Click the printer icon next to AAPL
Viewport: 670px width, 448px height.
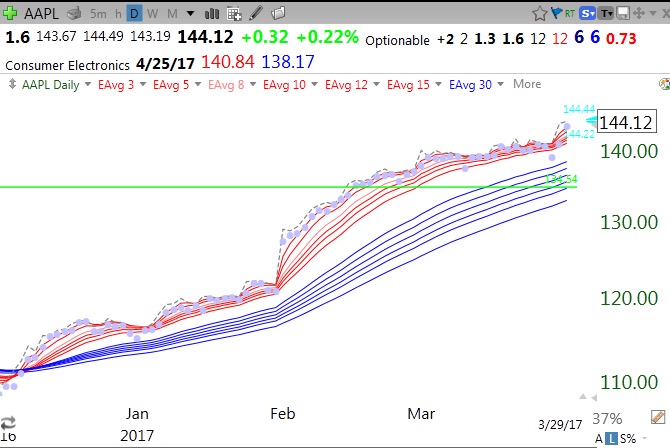74,14
